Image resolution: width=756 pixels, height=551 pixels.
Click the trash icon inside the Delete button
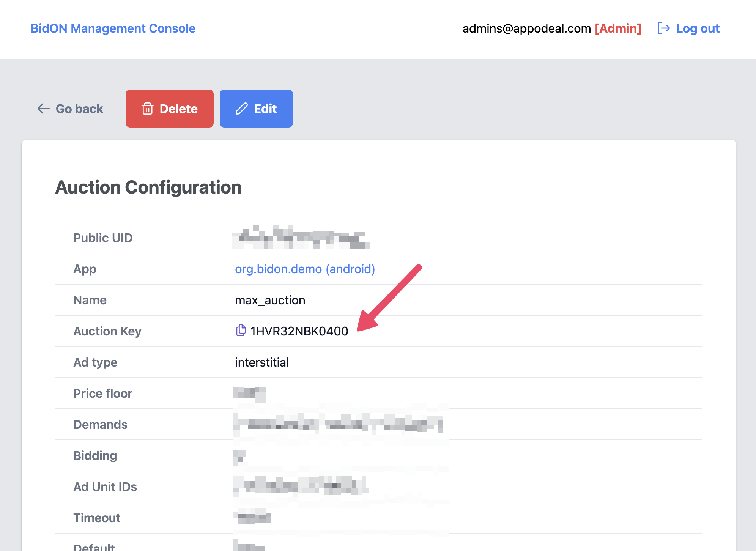(x=148, y=109)
